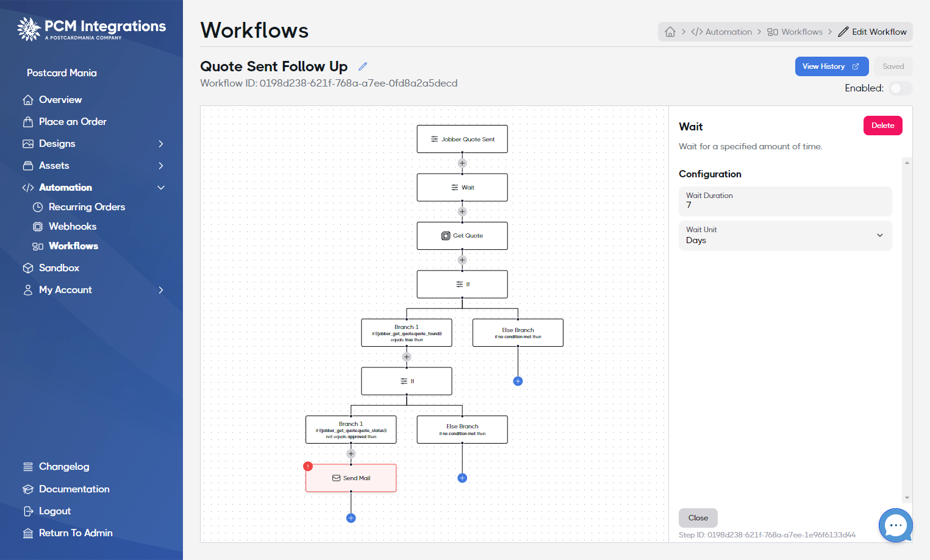Select the Send Mail node
This screenshot has height=560, width=930.
click(351, 478)
